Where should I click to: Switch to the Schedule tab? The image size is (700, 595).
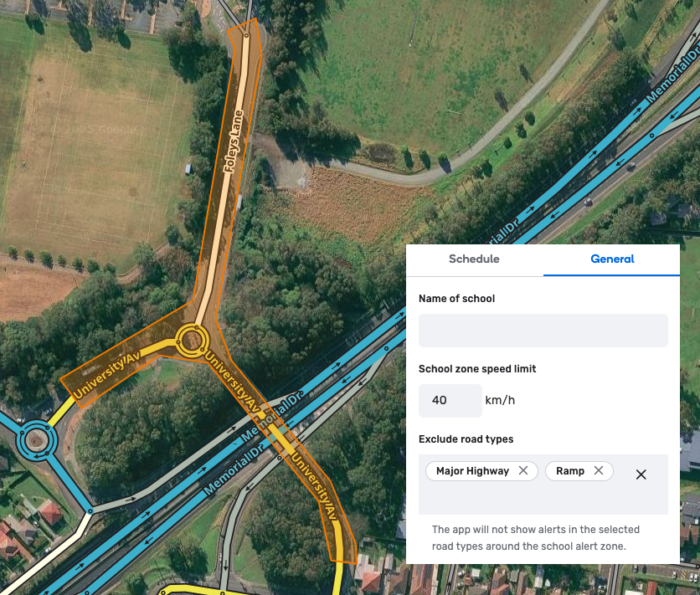pyautogui.click(x=474, y=259)
